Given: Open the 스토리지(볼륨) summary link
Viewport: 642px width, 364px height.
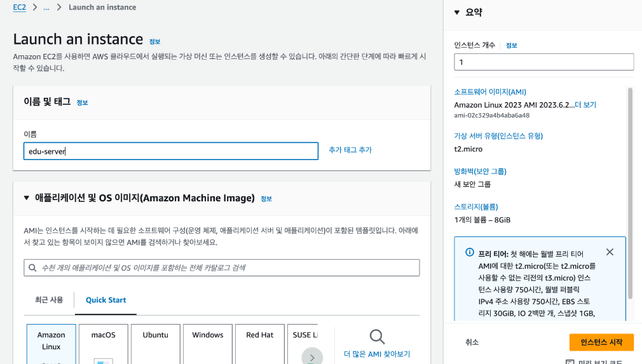Looking at the screenshot, I should pos(475,207).
